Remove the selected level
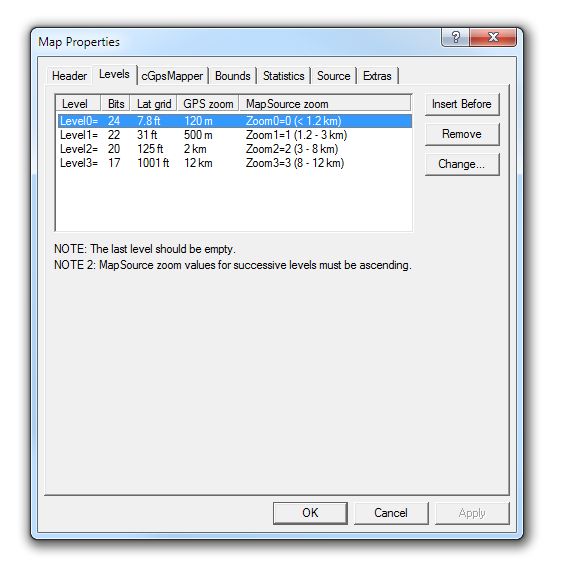570x576 pixels. click(x=462, y=134)
